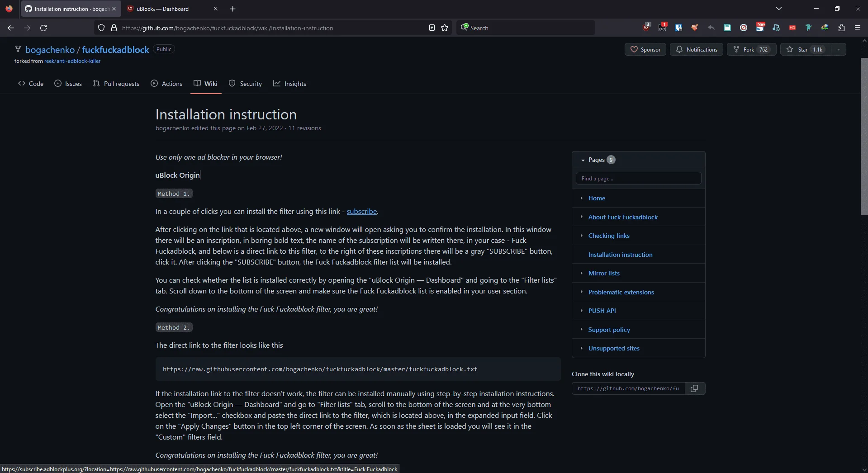This screenshot has width=868, height=473.
Task: Bookmark this page with the star icon
Action: 445,28
